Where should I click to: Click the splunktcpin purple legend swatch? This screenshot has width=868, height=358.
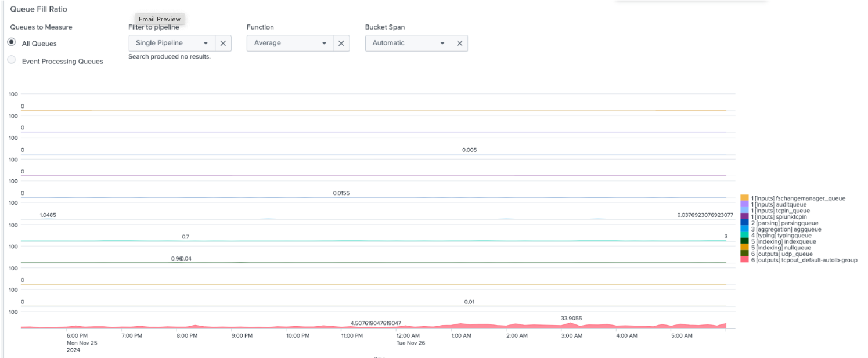point(745,216)
